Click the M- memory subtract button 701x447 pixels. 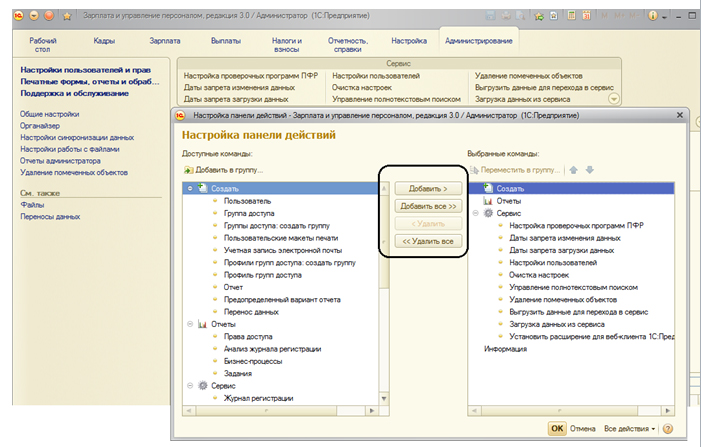pyautogui.click(x=634, y=16)
